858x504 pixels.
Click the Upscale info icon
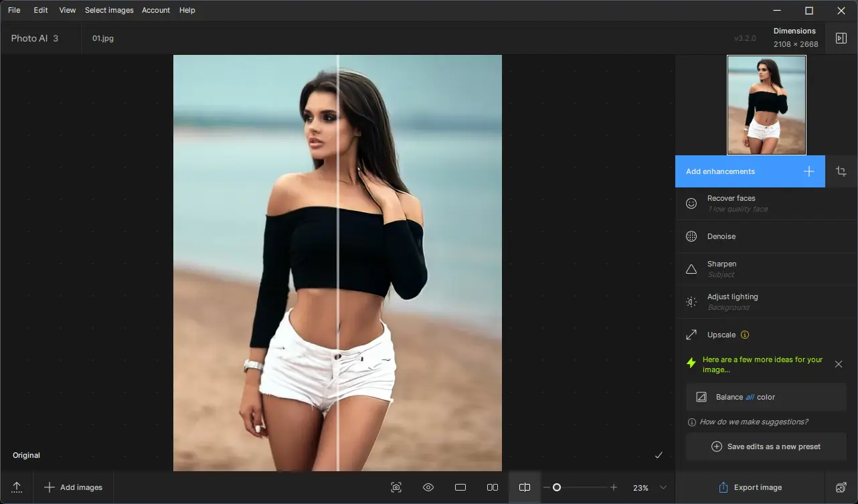click(745, 335)
